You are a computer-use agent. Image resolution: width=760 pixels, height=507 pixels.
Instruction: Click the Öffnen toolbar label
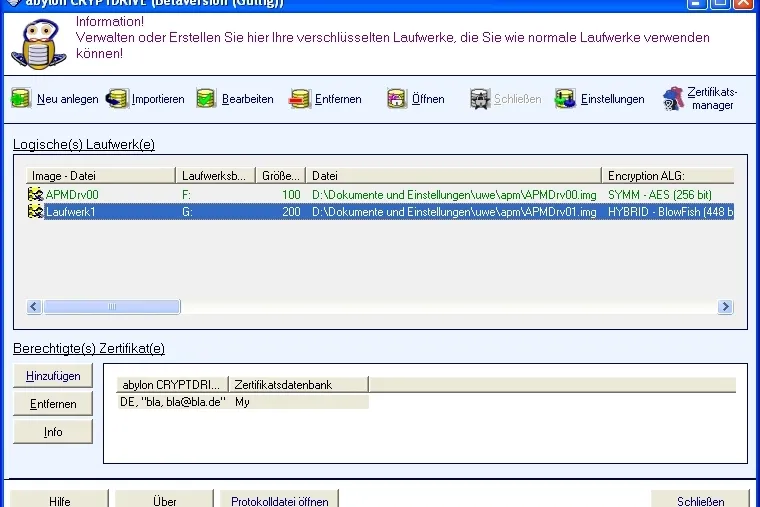[428, 99]
